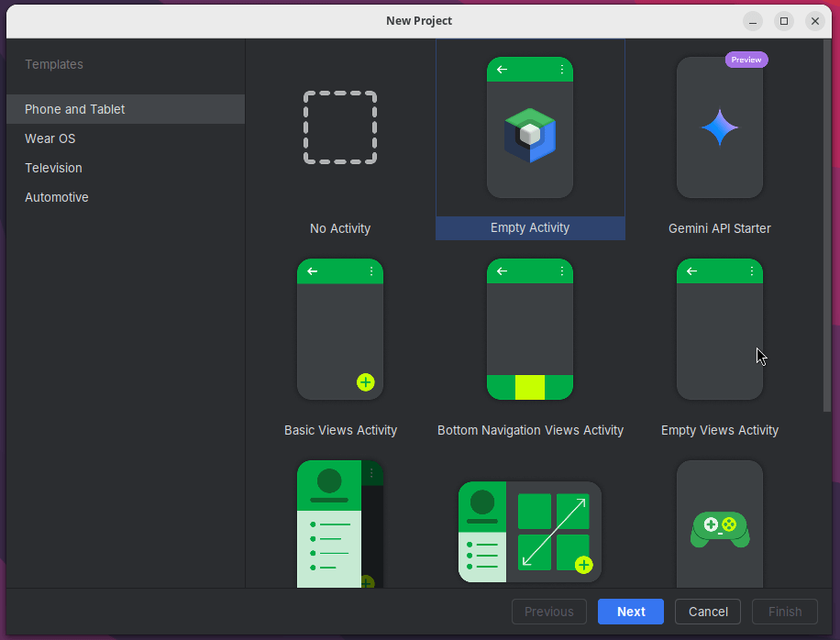Viewport: 840px width, 640px height.
Task: Switch to Wear OS templates
Action: point(50,138)
